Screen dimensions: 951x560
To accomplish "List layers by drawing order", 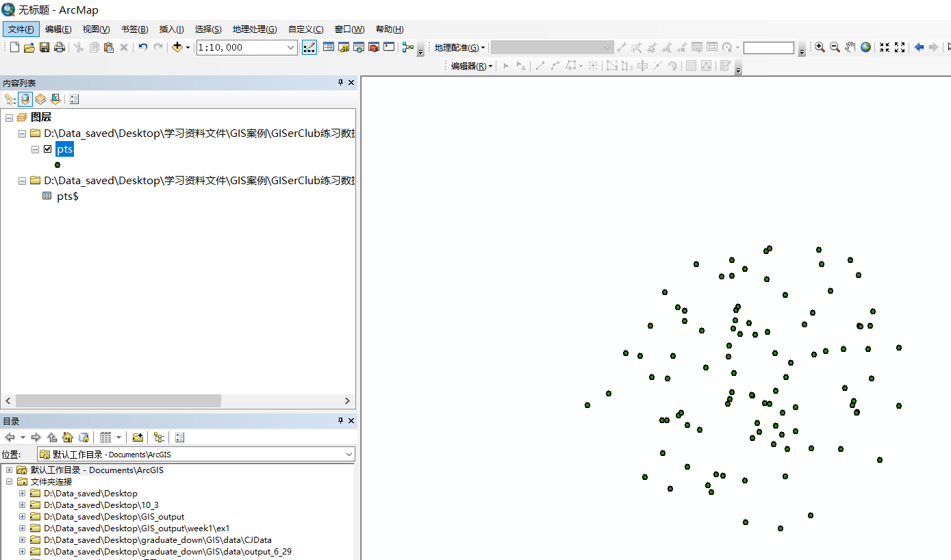I will pos(10,99).
